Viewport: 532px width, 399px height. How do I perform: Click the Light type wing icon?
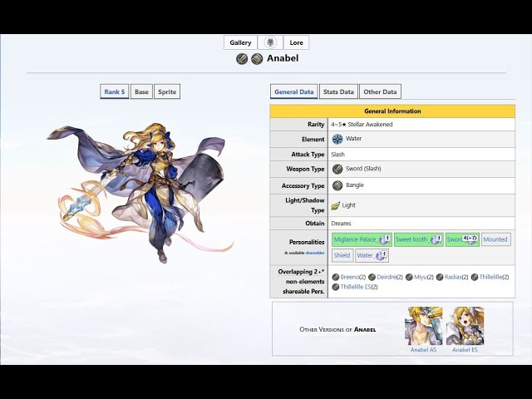336,205
